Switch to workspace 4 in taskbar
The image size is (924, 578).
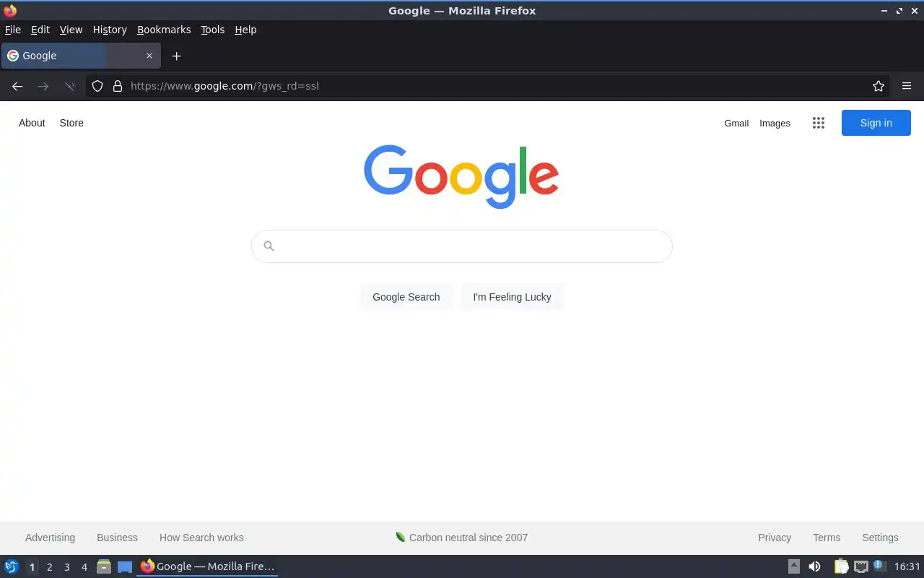click(x=84, y=567)
